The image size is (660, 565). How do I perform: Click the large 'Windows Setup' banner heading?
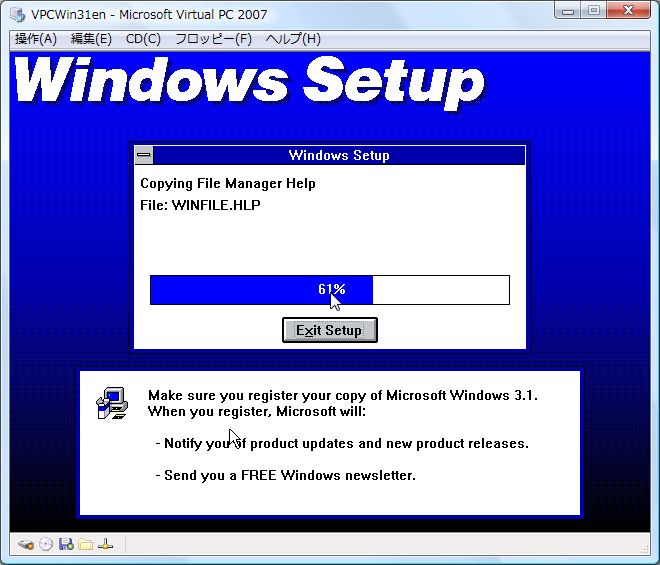tap(250, 82)
